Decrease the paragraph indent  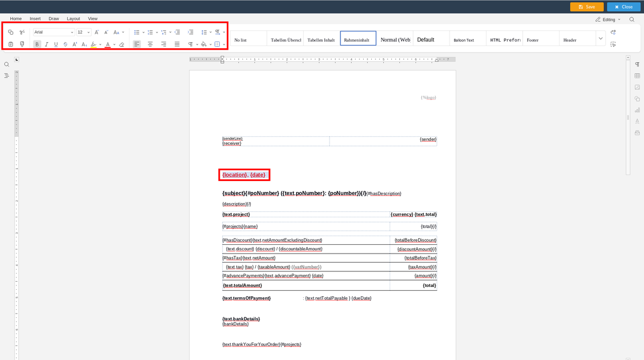click(177, 32)
